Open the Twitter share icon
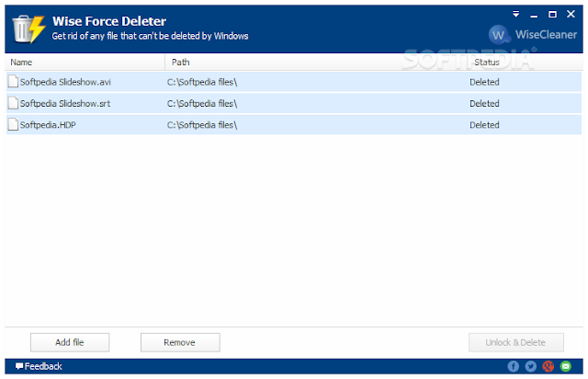This screenshot has width=588, height=379. click(x=531, y=366)
